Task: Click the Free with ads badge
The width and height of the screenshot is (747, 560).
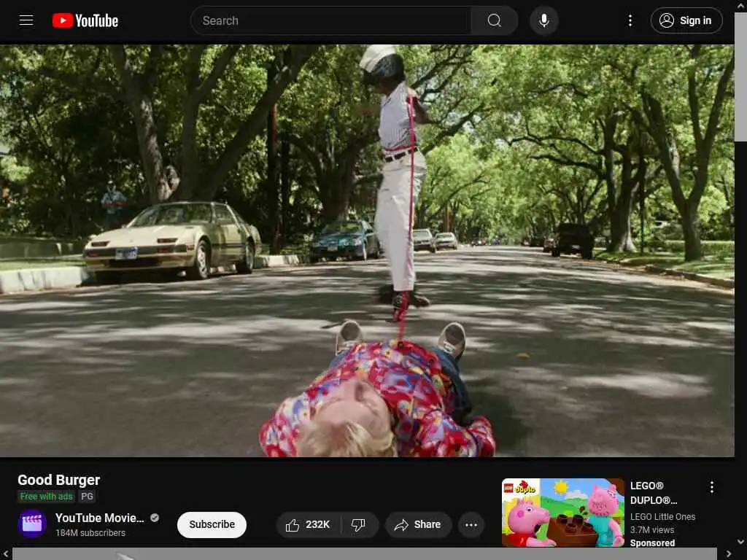Action: point(46,496)
